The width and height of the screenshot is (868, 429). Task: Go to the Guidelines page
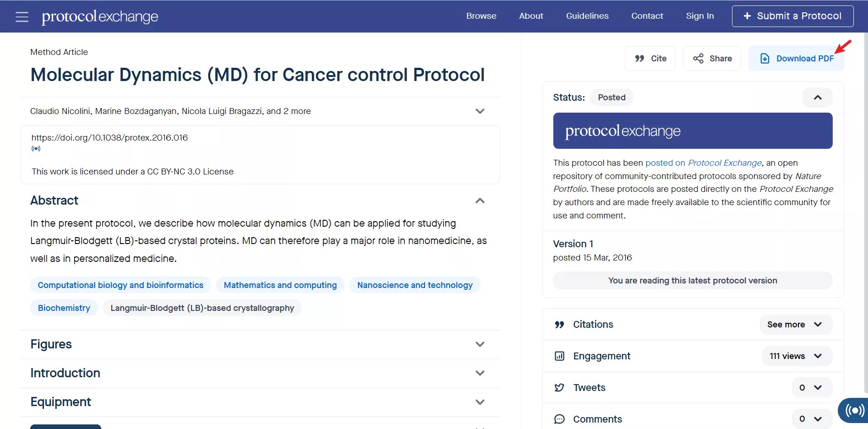pos(587,16)
